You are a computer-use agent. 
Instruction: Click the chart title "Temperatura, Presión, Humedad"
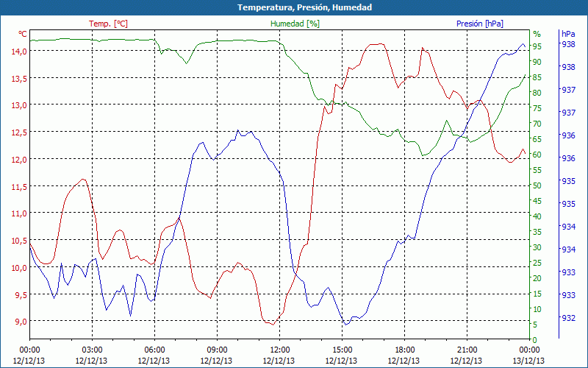tap(304, 7)
